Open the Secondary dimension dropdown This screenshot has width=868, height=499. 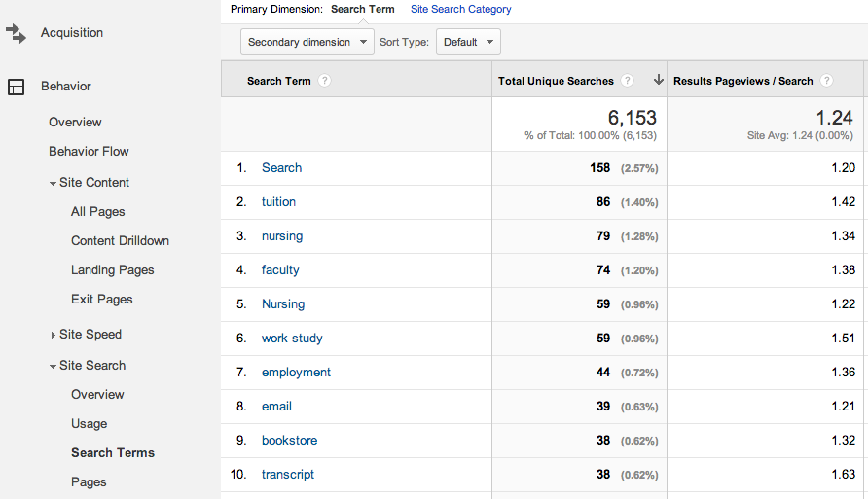click(x=307, y=42)
